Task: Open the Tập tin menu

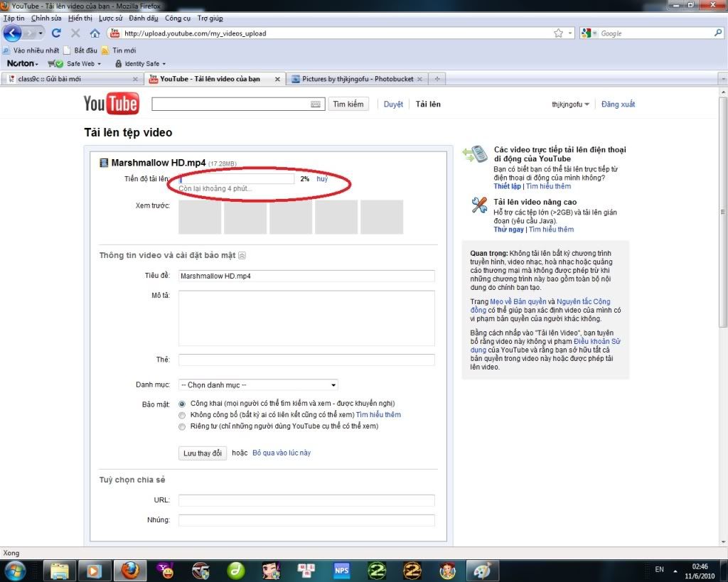Action: (14, 18)
